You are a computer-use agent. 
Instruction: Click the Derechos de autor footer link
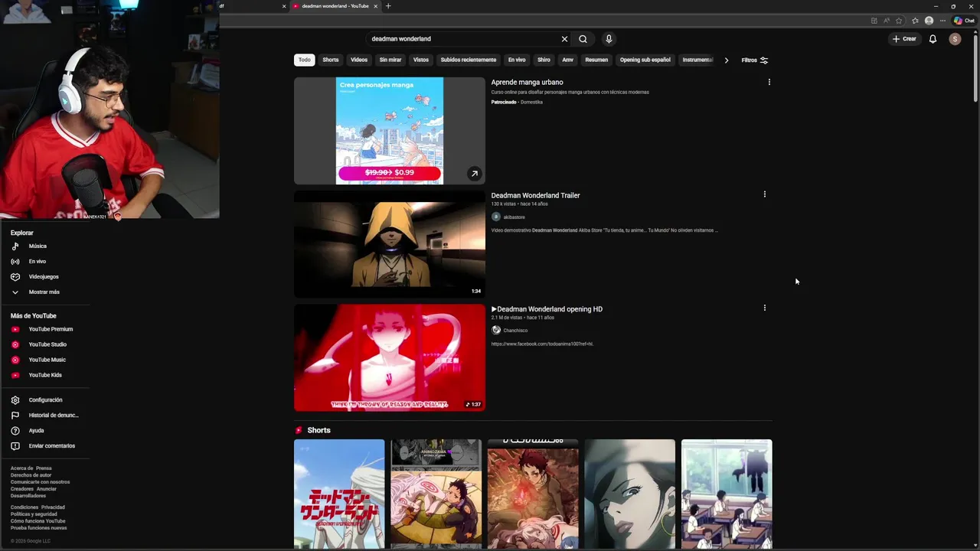[31, 475]
